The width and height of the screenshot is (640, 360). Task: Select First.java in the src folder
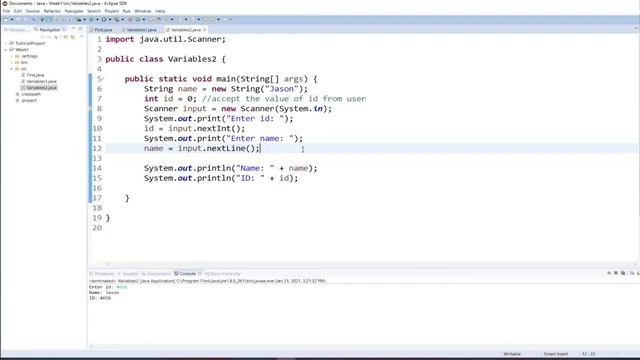tap(35, 75)
